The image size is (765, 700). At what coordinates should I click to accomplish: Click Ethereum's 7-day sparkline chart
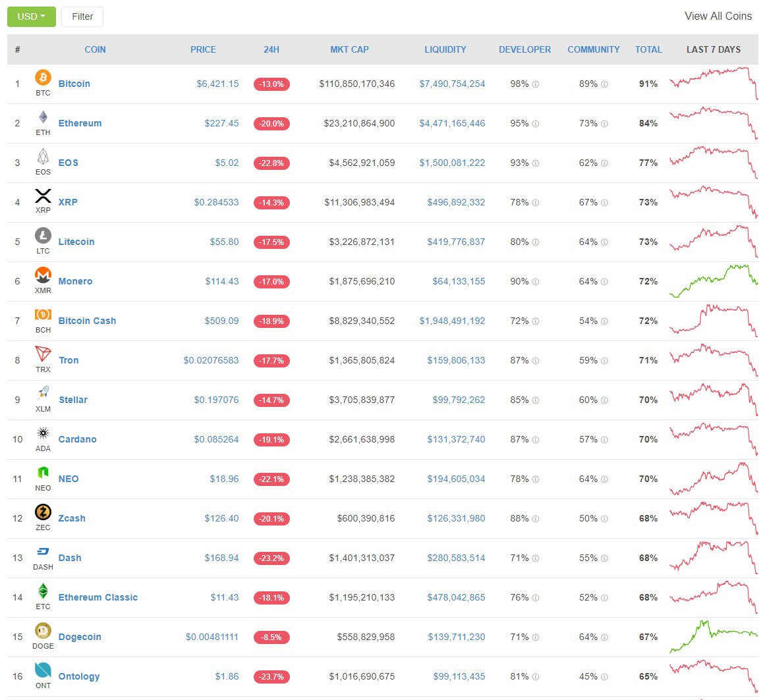pos(714,123)
